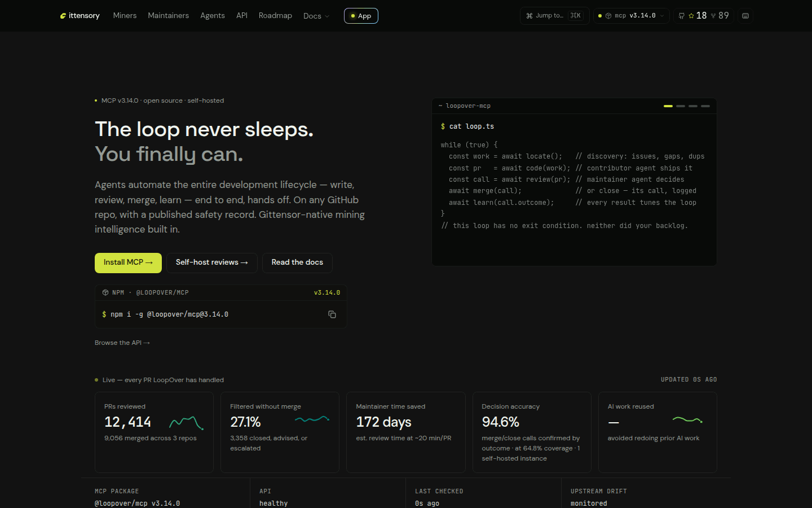The width and height of the screenshot is (812, 508).
Task: Click the "94.6%" accuracy value
Action: click(500, 422)
